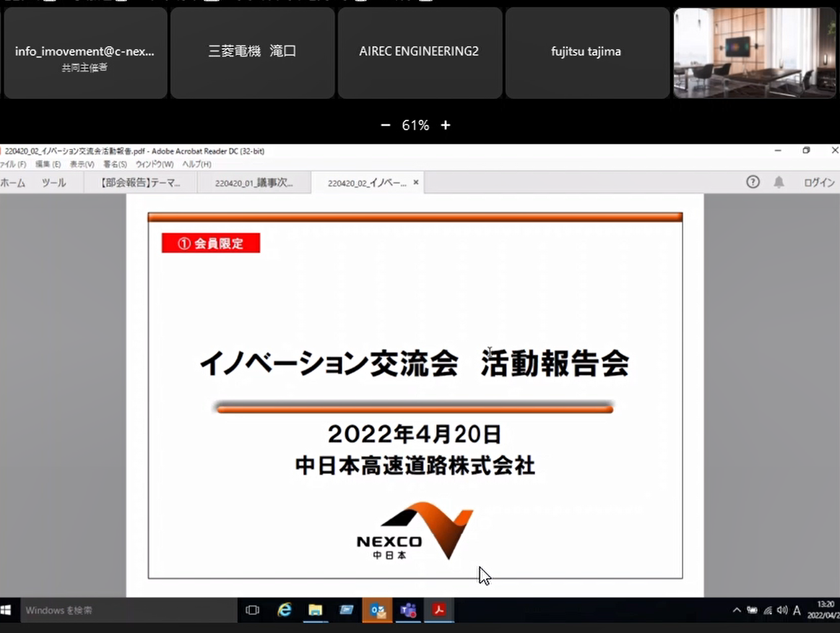Viewport: 840px width, 633px height.
Task: Zoom out using the minus button
Action: (386, 126)
